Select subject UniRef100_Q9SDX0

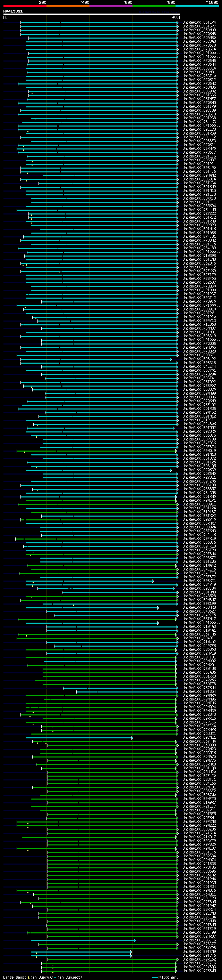pos(199,431)
